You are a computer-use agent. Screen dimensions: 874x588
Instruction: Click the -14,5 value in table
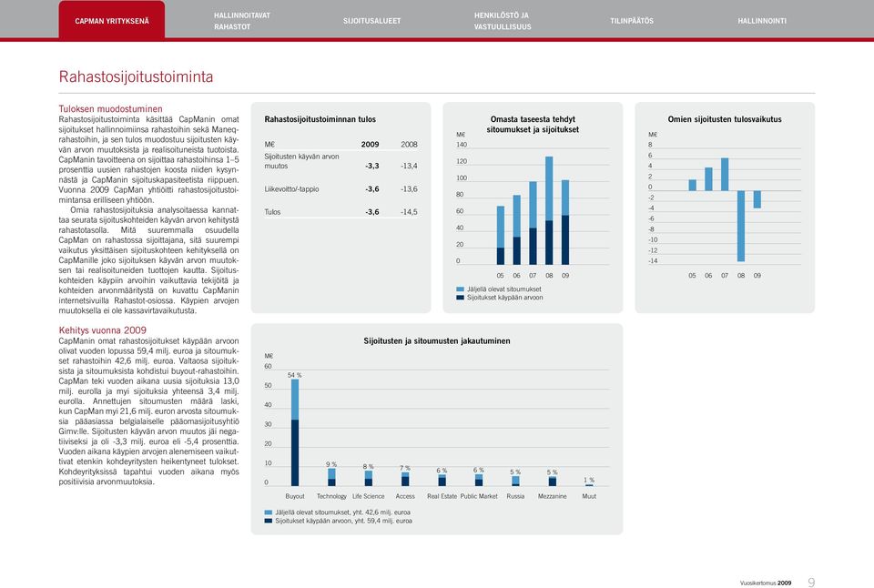[x=409, y=212]
